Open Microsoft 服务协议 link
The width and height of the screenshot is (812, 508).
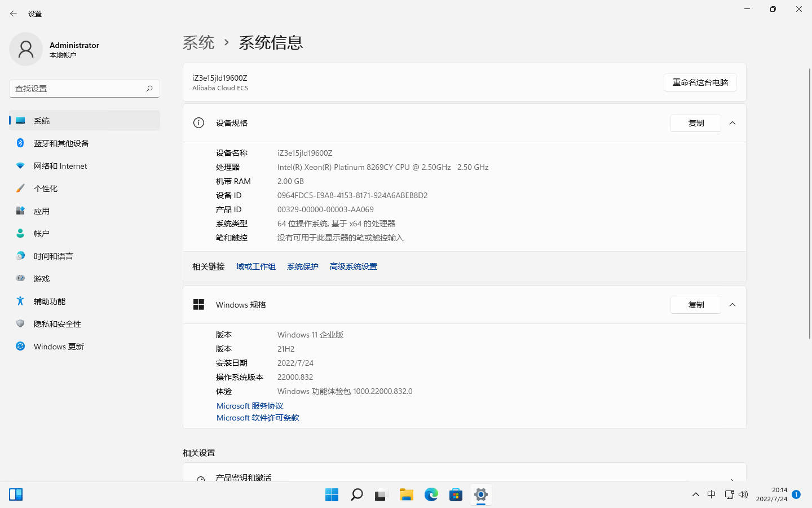pyautogui.click(x=250, y=406)
